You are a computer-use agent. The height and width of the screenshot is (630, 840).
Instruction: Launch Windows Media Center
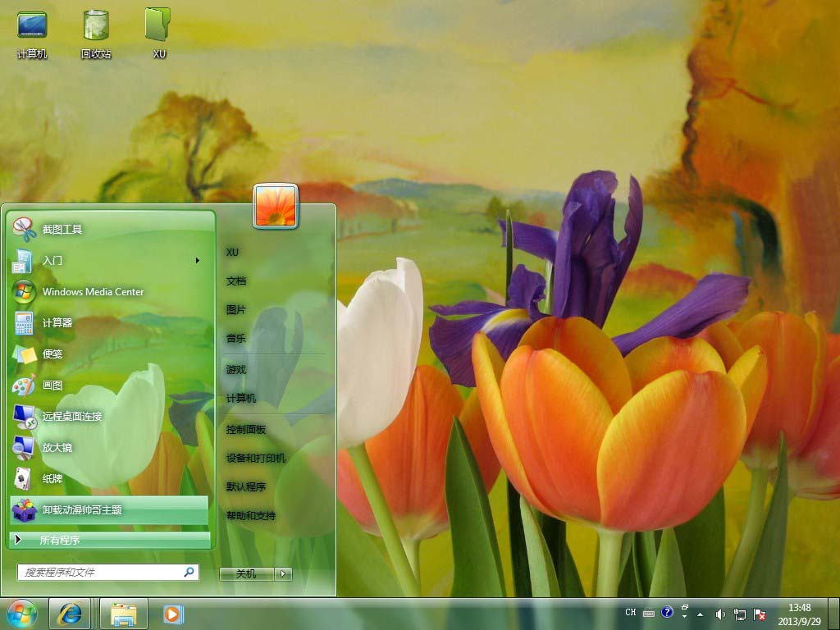[92, 292]
